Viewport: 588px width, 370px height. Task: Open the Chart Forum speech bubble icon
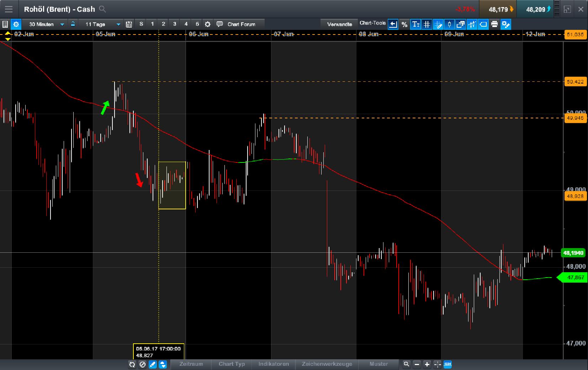click(x=220, y=24)
